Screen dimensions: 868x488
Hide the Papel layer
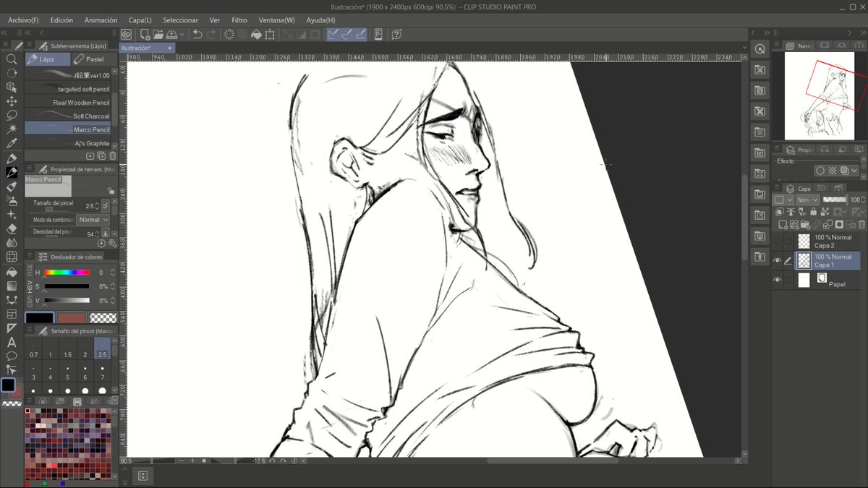[778, 280]
